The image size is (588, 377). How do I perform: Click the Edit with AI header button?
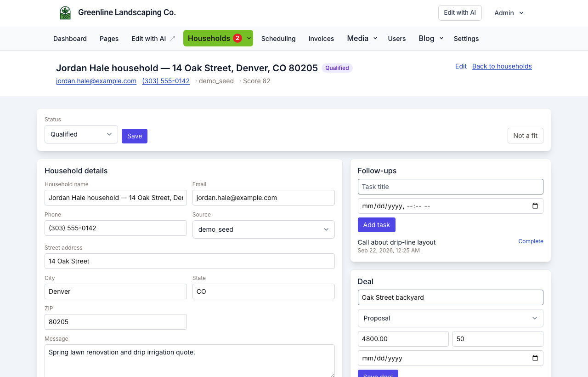pos(460,13)
